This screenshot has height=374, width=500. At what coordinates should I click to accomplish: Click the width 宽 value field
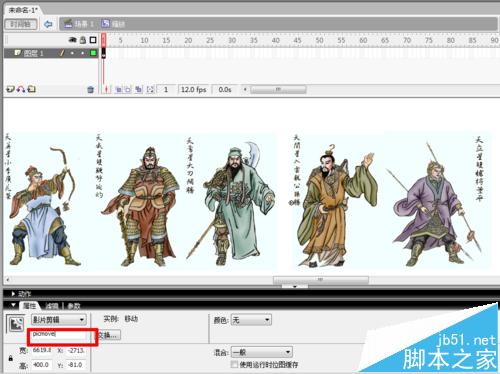click(x=42, y=350)
